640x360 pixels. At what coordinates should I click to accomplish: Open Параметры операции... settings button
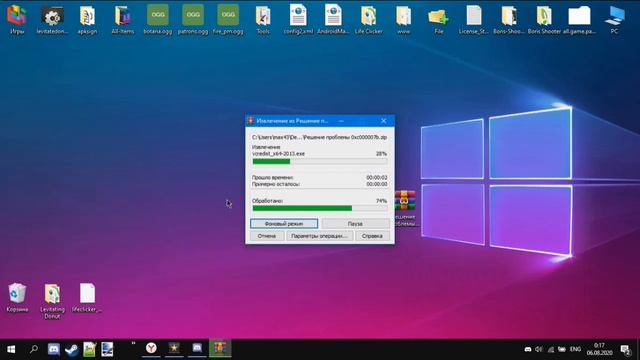(319, 236)
